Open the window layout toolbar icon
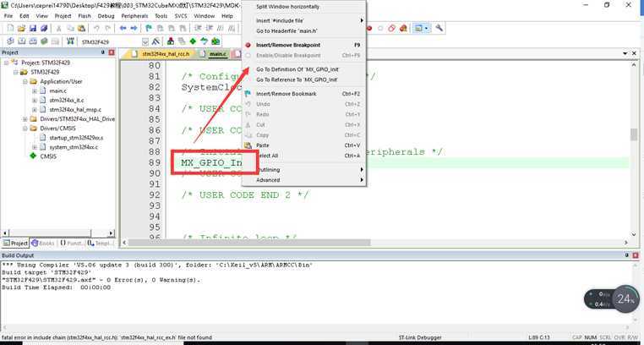Image resolution: width=644 pixels, height=345 pixels. click(x=418, y=29)
